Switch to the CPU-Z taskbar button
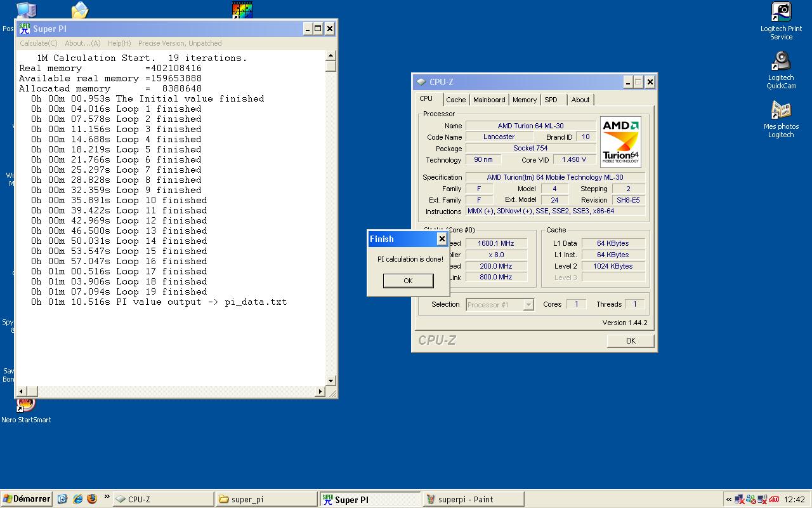Image resolution: width=812 pixels, height=508 pixels. click(x=164, y=499)
